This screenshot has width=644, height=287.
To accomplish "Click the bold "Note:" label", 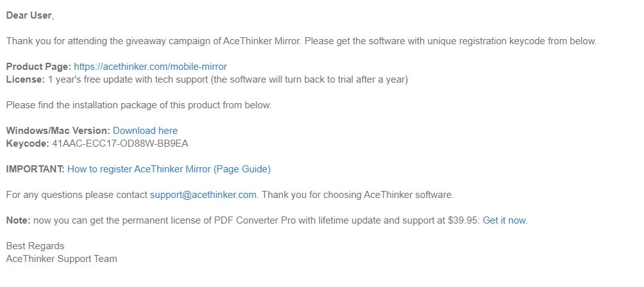I will coord(18,220).
